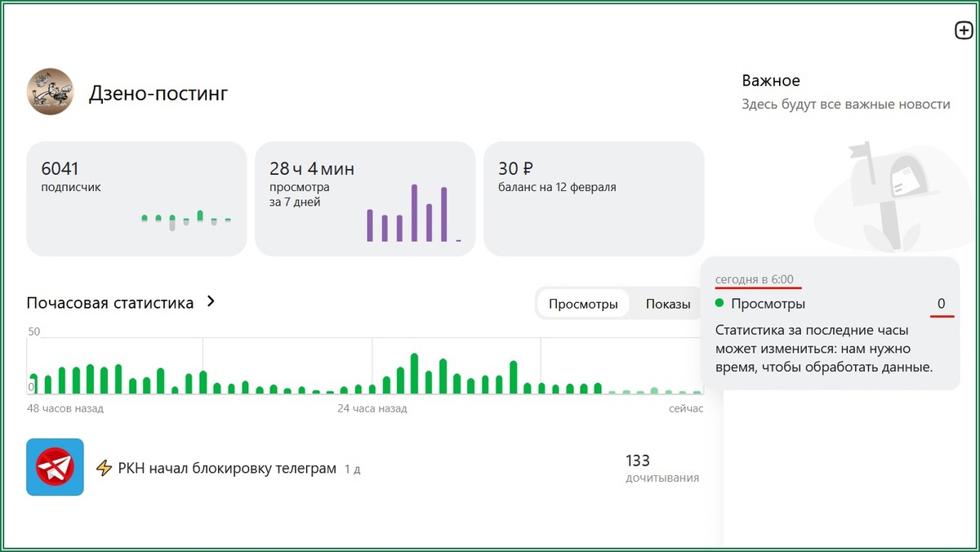Click the lightning bolt icon beside РКН article
The height and width of the screenshot is (552, 980).
coord(104,468)
